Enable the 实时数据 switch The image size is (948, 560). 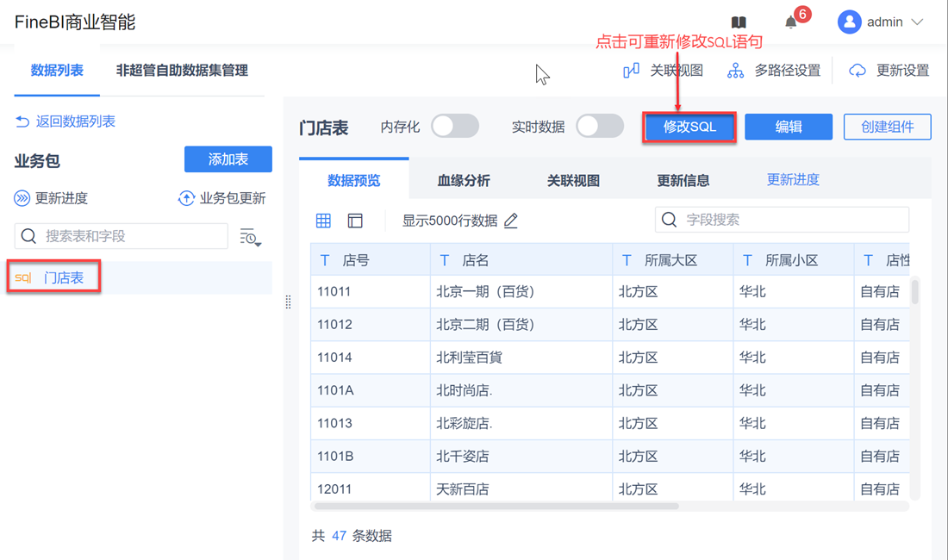(600, 127)
